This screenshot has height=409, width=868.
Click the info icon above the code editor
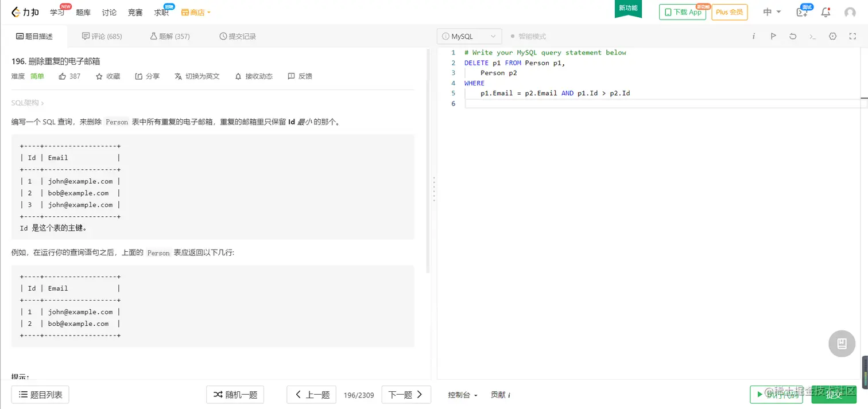[753, 36]
